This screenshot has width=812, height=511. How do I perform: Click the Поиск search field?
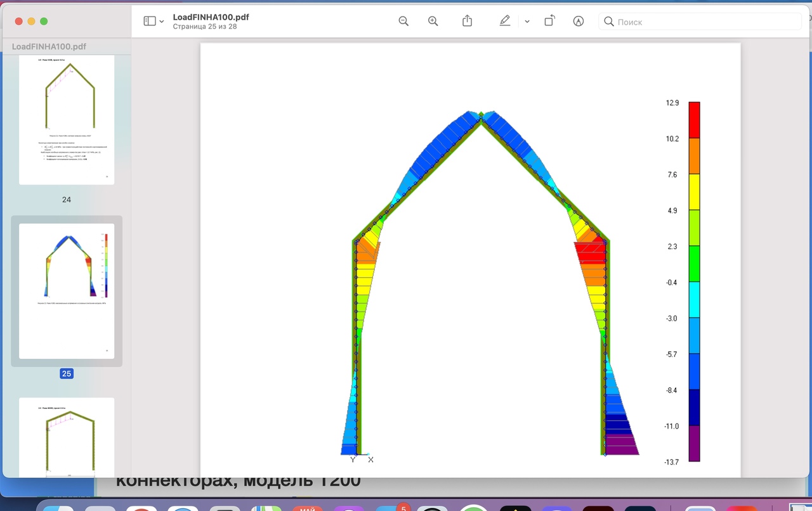coord(704,22)
